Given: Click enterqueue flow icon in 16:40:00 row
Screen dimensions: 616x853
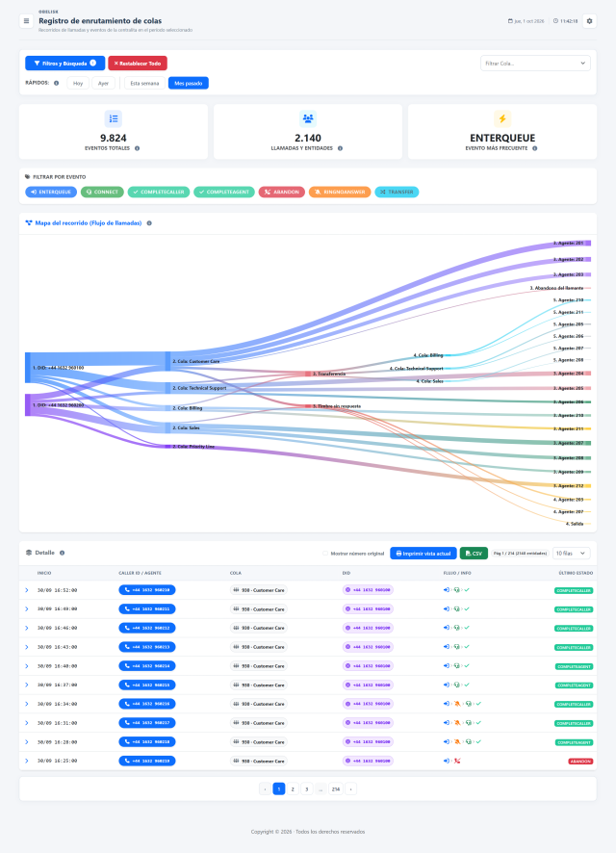Looking at the screenshot, I should click(x=447, y=666).
